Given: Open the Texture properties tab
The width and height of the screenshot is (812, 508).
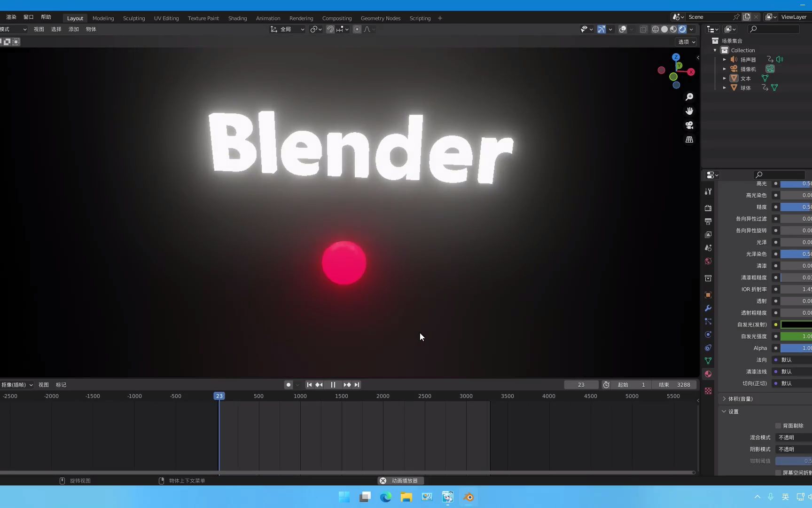Looking at the screenshot, I should [708, 391].
